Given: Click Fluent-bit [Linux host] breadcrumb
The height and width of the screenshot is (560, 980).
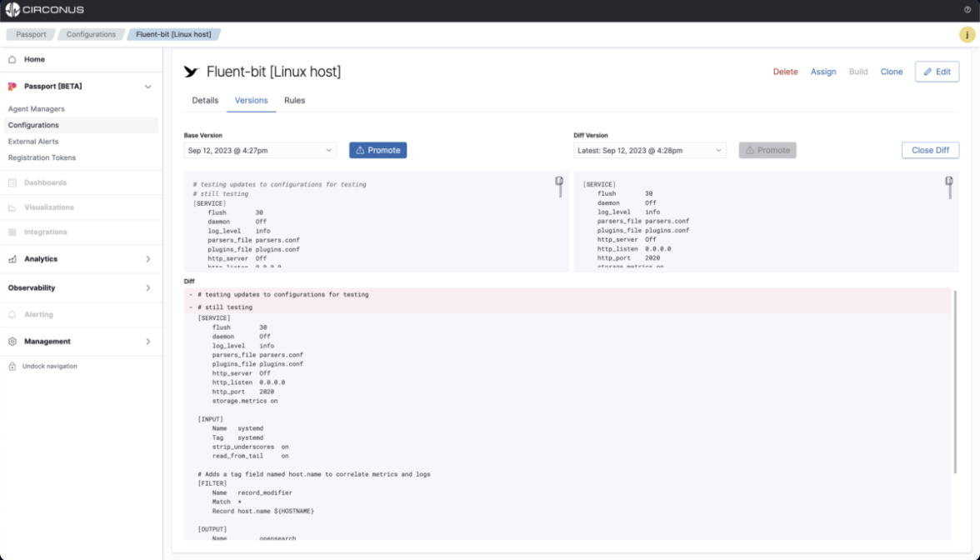Looking at the screenshot, I should 173,34.
